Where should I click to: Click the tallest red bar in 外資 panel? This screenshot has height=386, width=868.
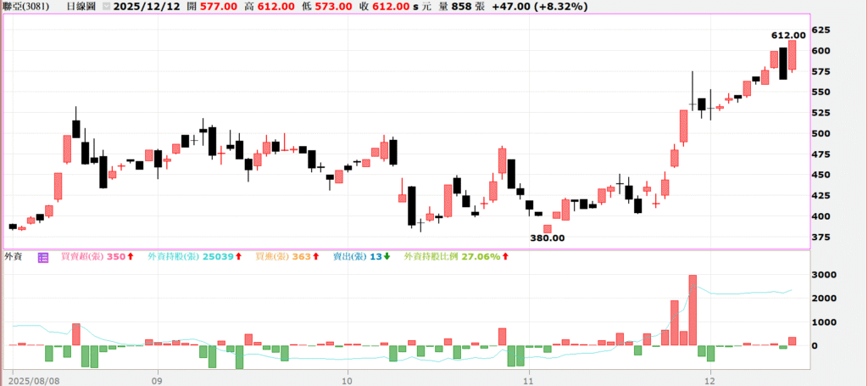coord(693,310)
